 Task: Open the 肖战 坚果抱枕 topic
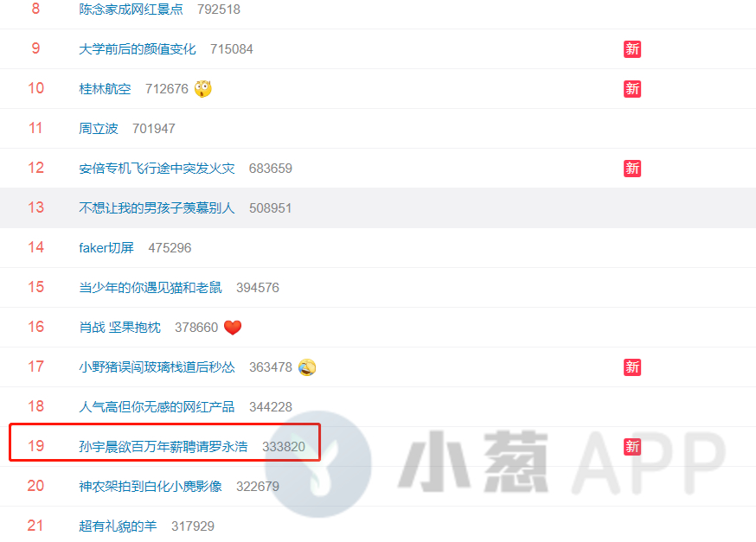pyautogui.click(x=120, y=328)
